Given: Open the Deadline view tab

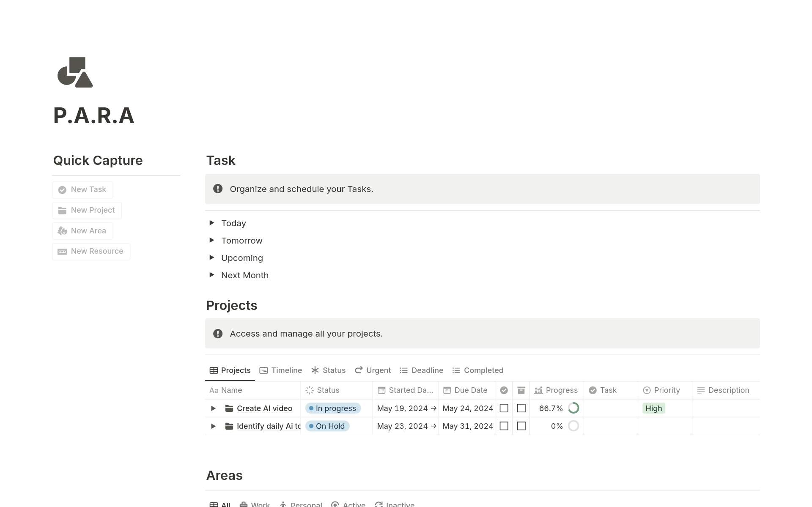Looking at the screenshot, I should [x=422, y=370].
